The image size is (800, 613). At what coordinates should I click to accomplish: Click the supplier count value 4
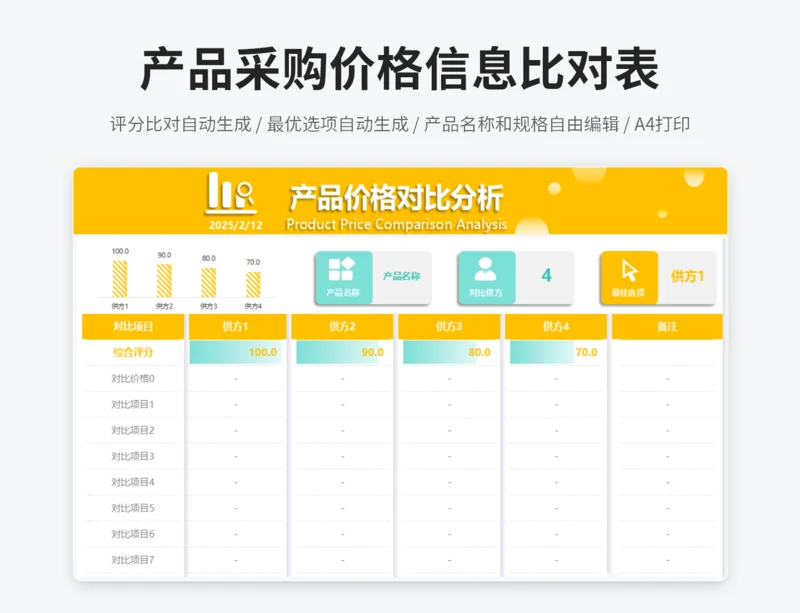tap(546, 276)
